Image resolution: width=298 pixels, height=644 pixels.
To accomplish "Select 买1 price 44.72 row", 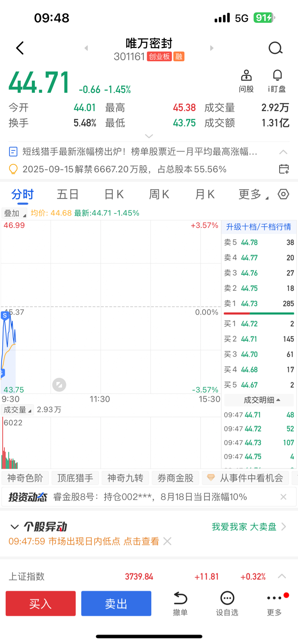I will point(259,324).
